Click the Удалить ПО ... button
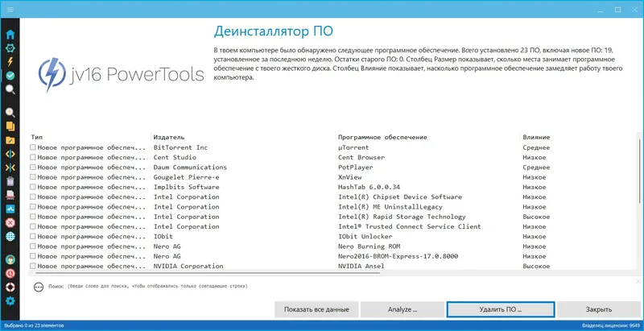 [500, 309]
